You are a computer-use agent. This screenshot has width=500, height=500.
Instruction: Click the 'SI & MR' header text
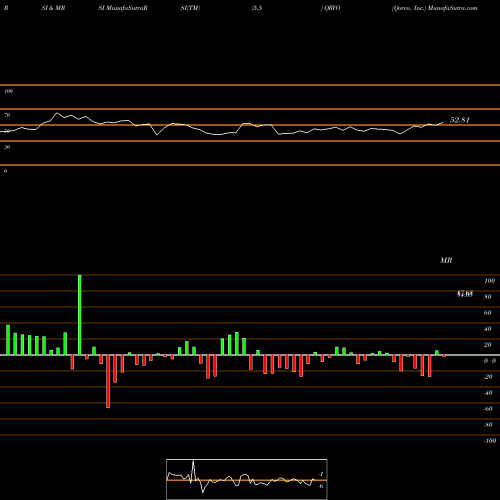[53, 8]
